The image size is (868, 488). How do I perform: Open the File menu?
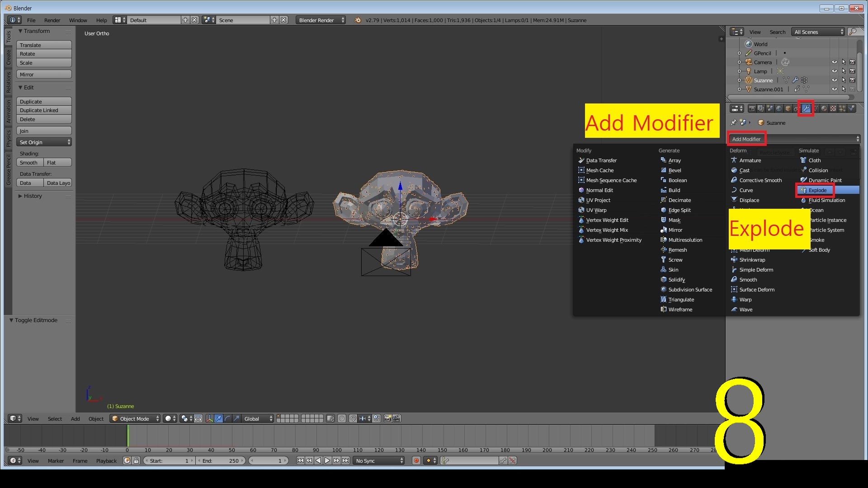31,20
